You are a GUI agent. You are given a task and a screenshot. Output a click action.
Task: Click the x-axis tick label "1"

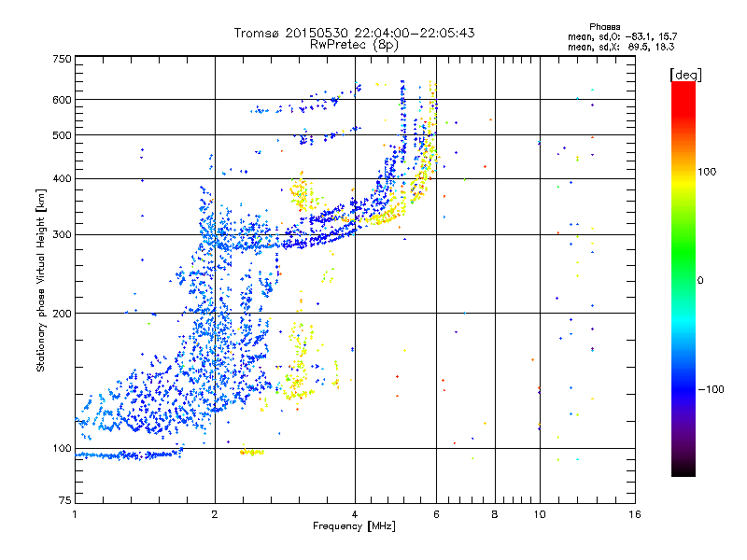(75, 514)
